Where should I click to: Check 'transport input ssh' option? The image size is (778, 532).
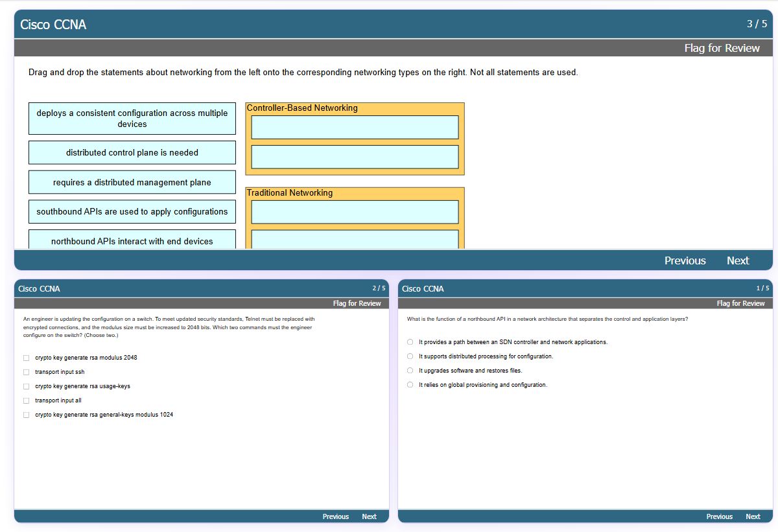pyautogui.click(x=26, y=372)
